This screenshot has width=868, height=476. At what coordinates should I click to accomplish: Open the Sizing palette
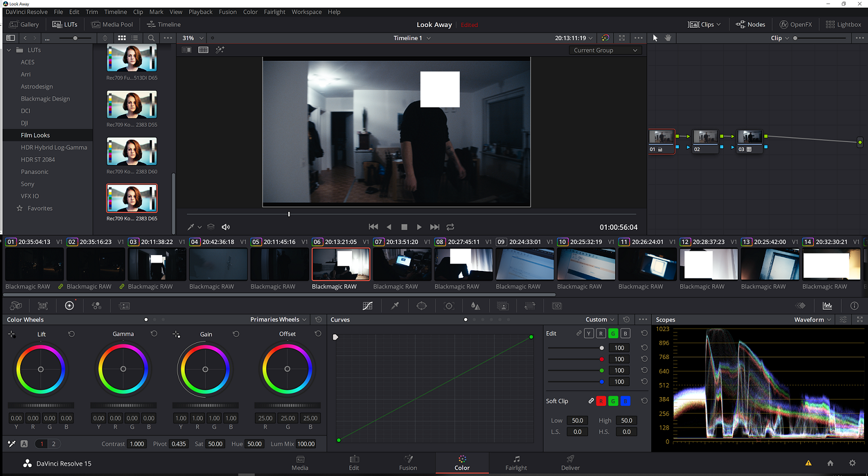click(x=529, y=306)
